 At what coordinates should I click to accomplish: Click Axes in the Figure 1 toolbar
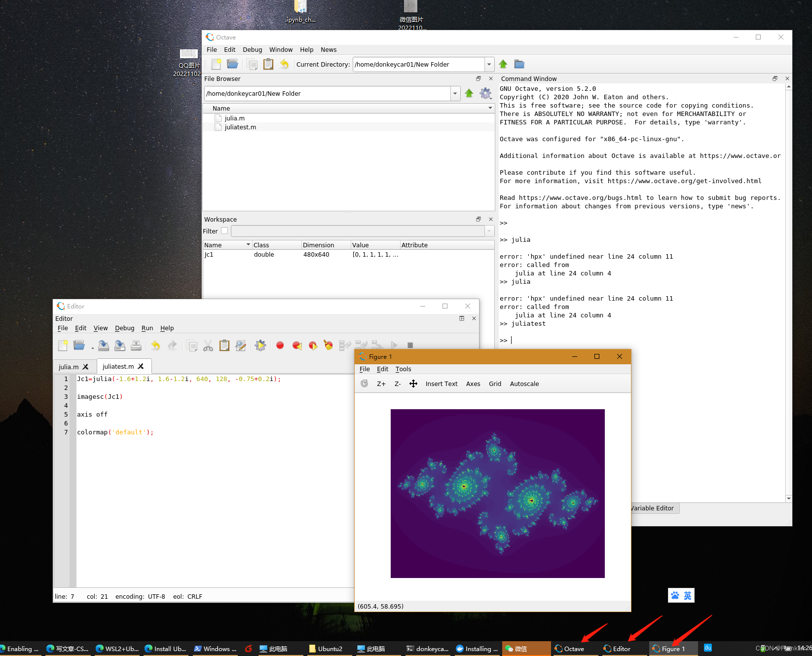473,384
